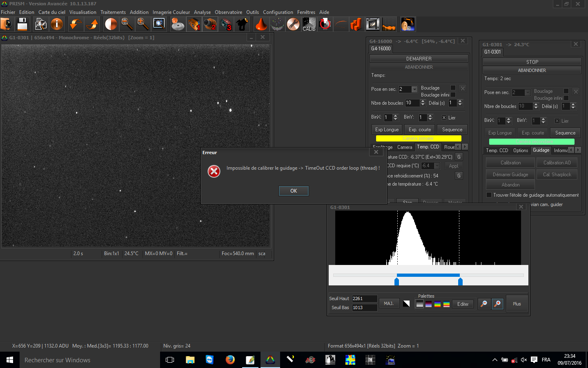Switch to Options tab in G1-0301

click(x=521, y=150)
